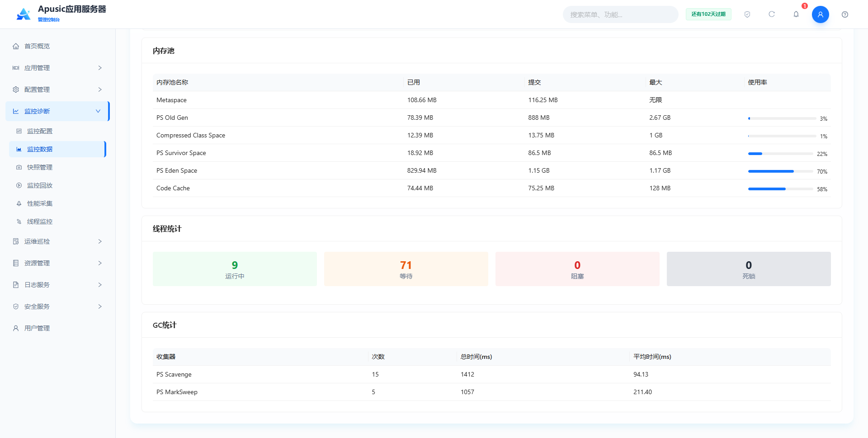Click the help question mark icon
This screenshot has height=438, width=868.
(x=845, y=14)
